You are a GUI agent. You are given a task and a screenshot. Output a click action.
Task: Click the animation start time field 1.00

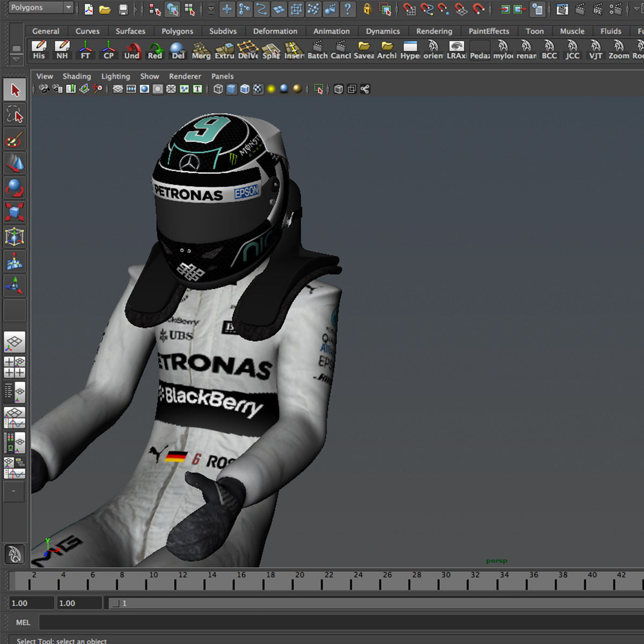click(x=31, y=603)
